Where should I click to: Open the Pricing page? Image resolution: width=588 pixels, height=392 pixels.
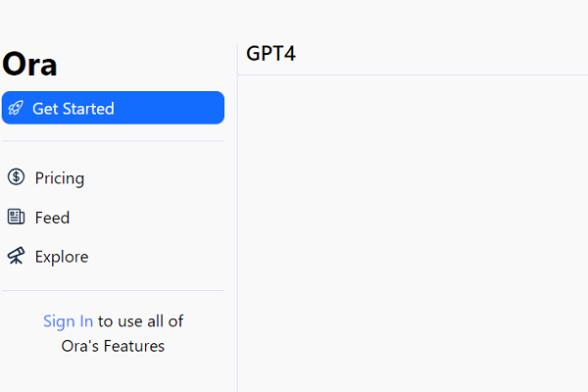(59, 177)
